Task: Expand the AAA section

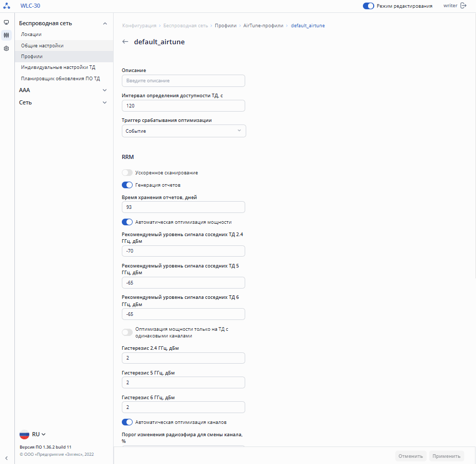Action: [x=63, y=90]
